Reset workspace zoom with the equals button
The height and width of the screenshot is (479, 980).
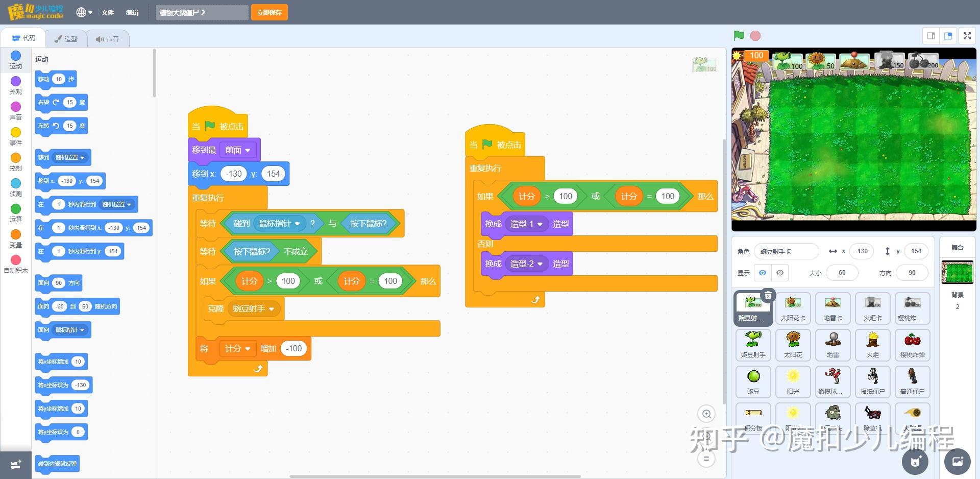[x=706, y=459]
